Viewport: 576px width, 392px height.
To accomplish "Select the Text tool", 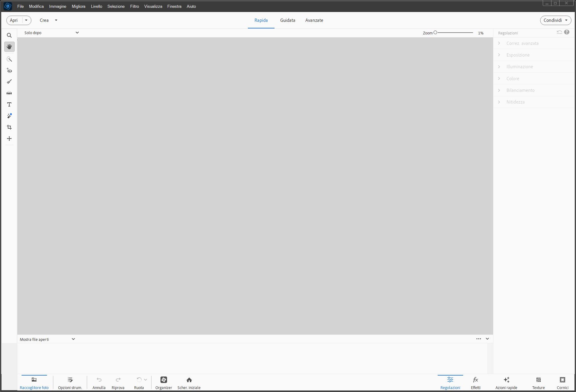I will tap(9, 104).
